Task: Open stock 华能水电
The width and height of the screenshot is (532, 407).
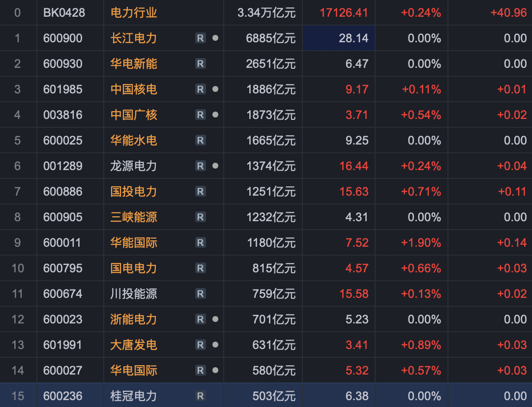Action: tap(134, 140)
